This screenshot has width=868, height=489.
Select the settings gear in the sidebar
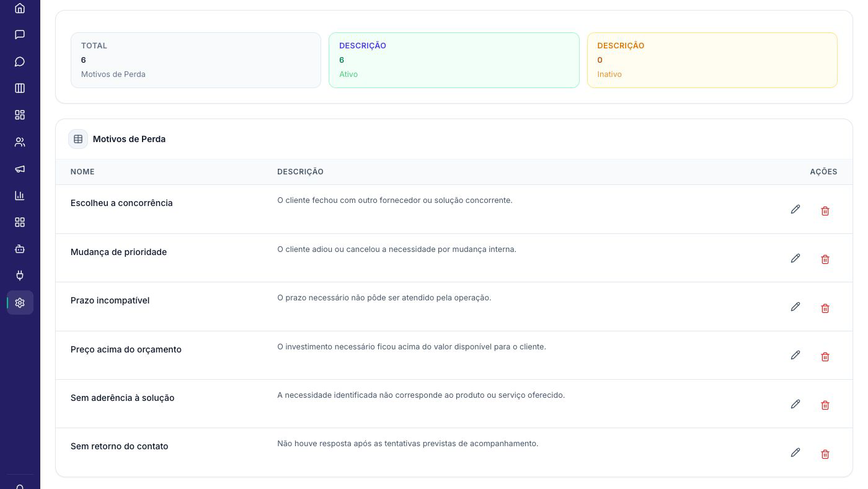[x=20, y=303]
